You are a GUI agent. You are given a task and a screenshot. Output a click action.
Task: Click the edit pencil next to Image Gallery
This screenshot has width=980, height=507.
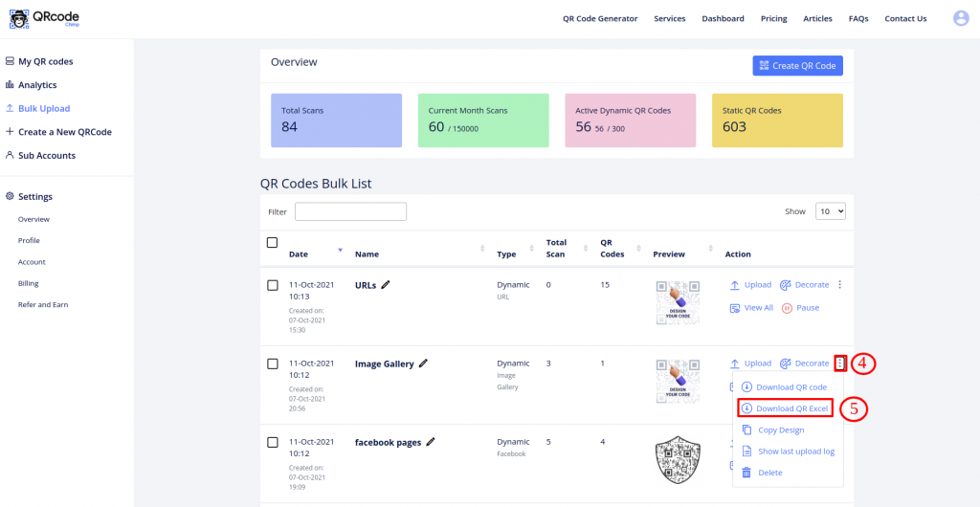pos(423,364)
